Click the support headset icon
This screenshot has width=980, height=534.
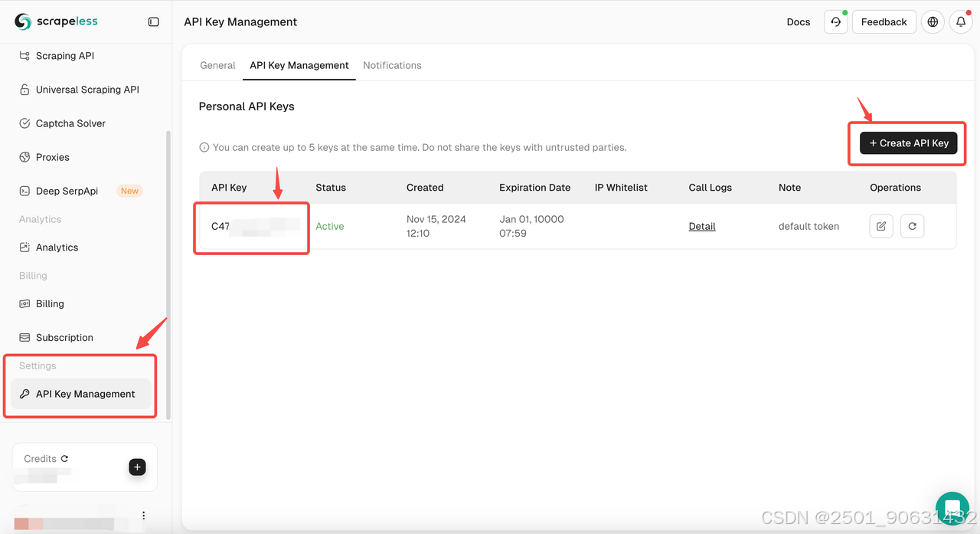point(836,22)
